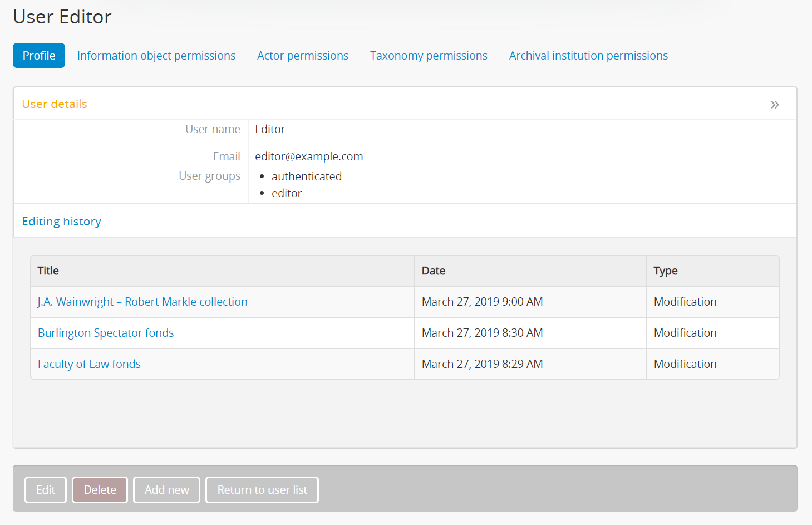
Task: Click the Date column header
Action: point(433,271)
